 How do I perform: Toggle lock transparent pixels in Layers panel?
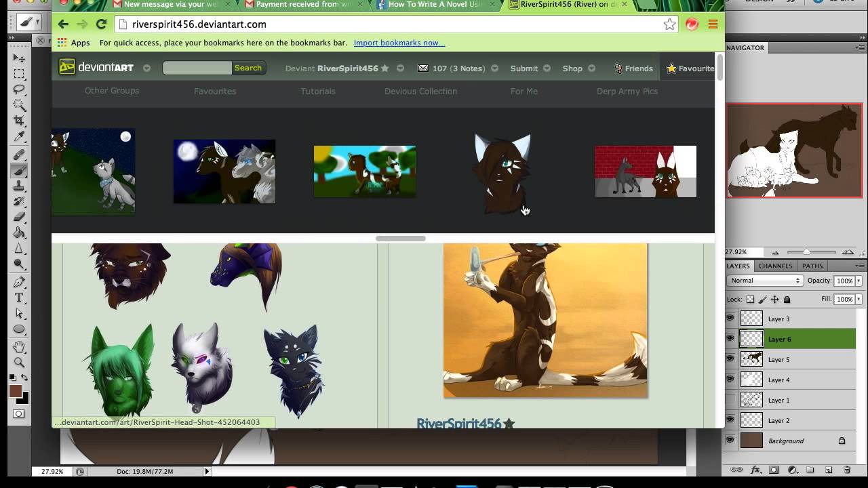tap(750, 299)
